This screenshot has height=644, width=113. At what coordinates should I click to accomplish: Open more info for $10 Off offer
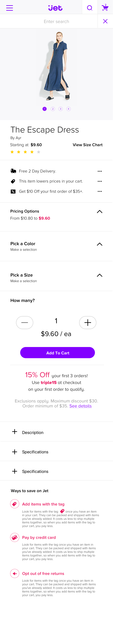(x=100, y=191)
